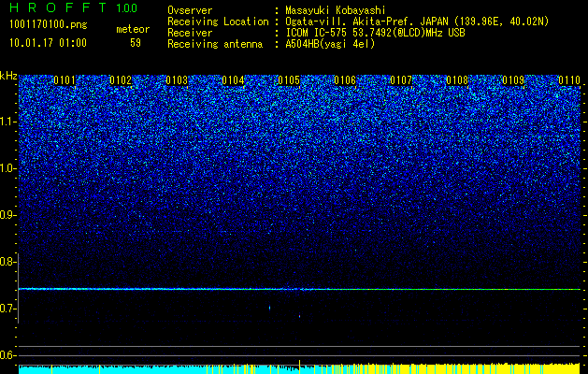588x374 pixels.
Task: Click the meteor label
Action: 133,29
